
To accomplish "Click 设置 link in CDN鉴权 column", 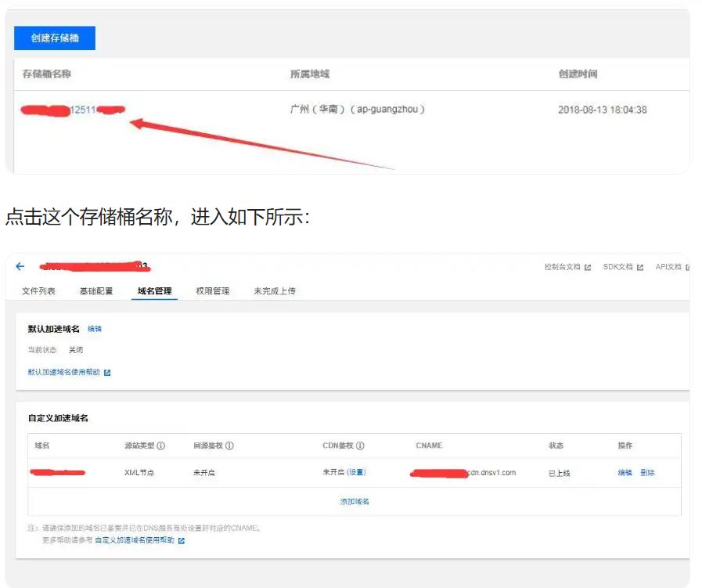I will coord(357,473).
